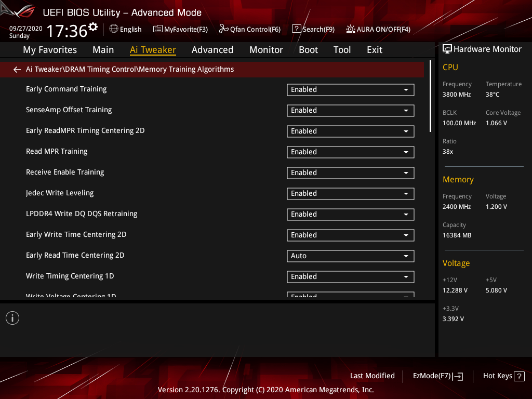The width and height of the screenshot is (532, 399).
Task: Open Search(F9)
Action: click(x=313, y=29)
